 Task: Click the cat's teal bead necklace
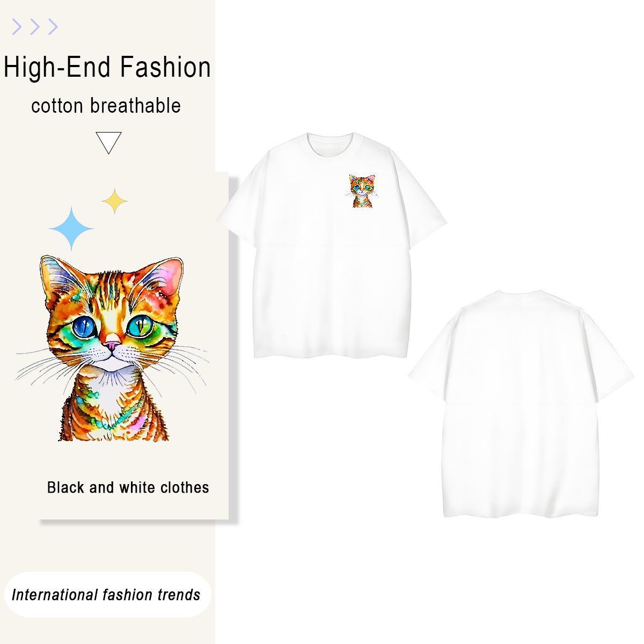pyautogui.click(x=115, y=417)
